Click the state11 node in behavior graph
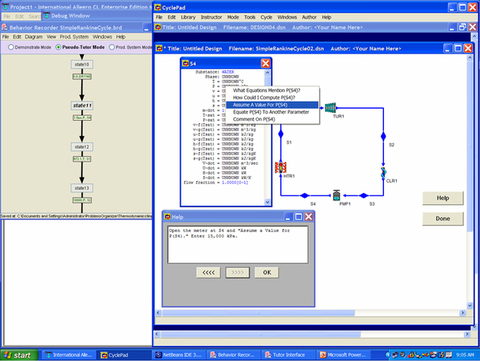480x361 pixels. [82, 105]
